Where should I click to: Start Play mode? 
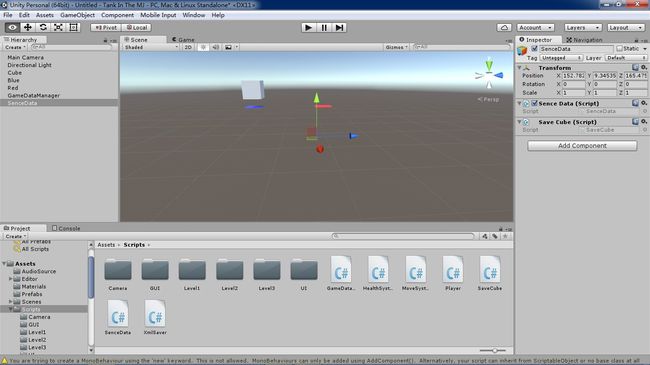(308, 27)
